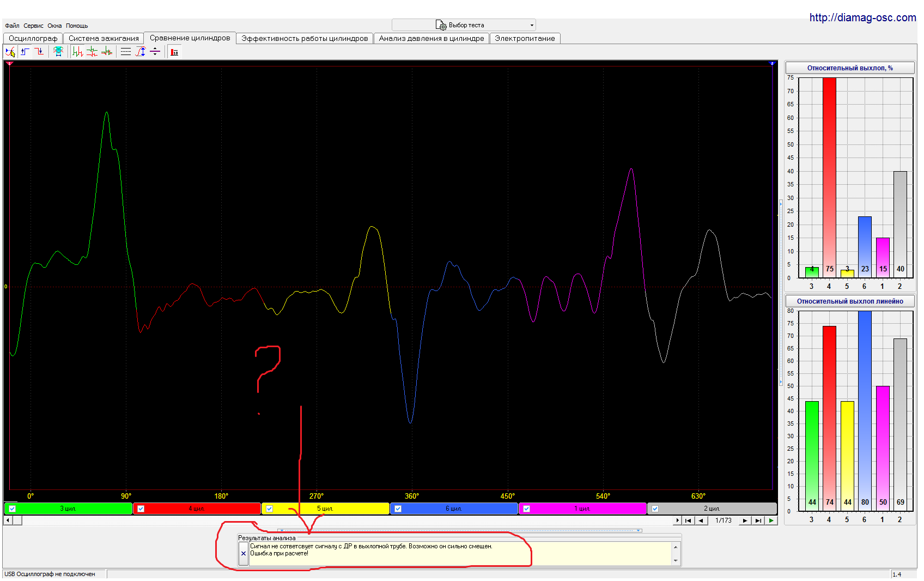924x581 pixels.
Task: Click the rising edge trigger icon
Action: pos(25,52)
